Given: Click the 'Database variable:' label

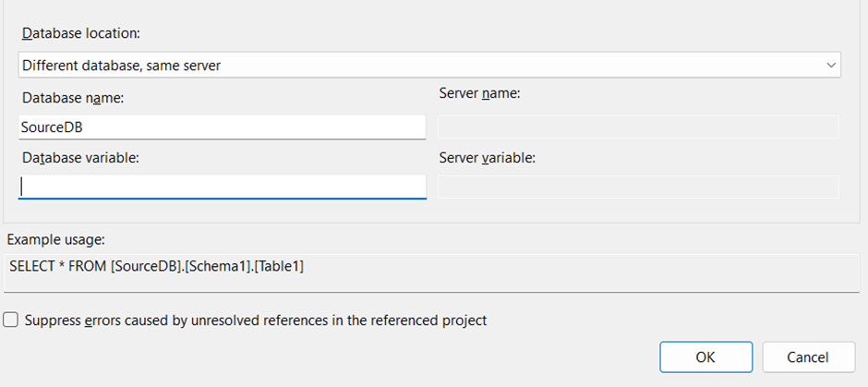Looking at the screenshot, I should 80,158.
